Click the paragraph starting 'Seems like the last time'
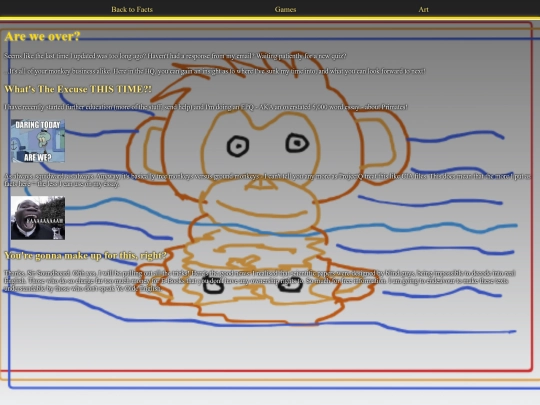Viewport: 540px width, 405px height. click(x=175, y=56)
